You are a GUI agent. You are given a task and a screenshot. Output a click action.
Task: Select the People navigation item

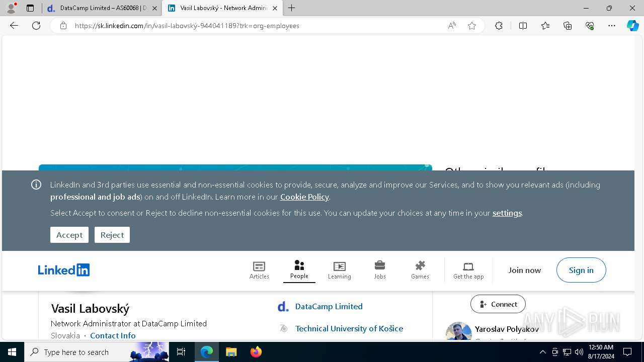click(x=299, y=270)
